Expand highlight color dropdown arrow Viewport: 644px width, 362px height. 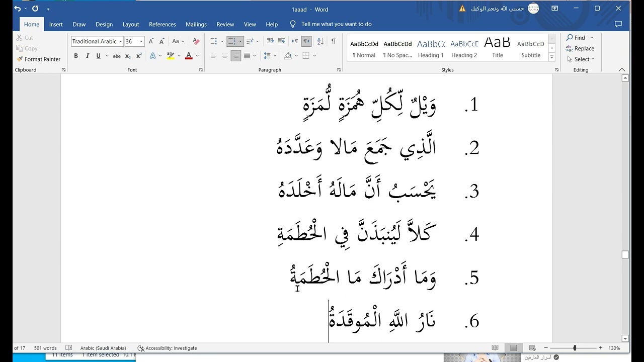point(179,56)
